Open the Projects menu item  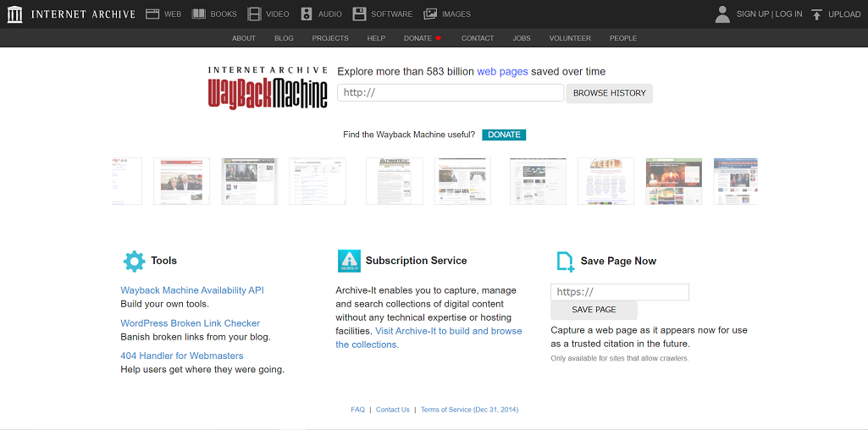pyautogui.click(x=330, y=38)
